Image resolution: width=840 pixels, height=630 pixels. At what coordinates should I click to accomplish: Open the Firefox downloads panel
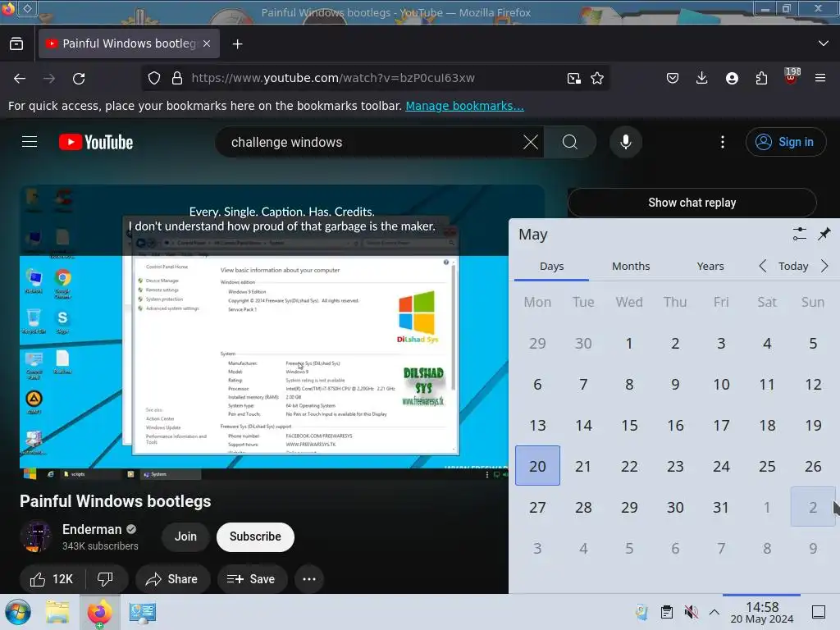click(x=702, y=78)
